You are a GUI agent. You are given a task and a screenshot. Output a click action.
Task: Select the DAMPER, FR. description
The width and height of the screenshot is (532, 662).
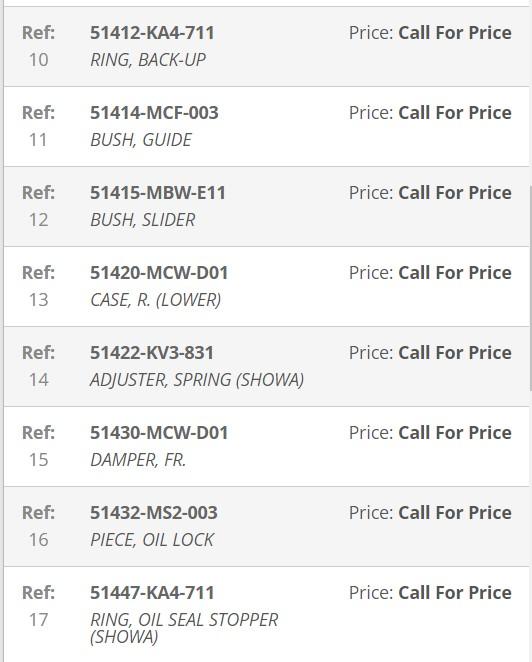point(138,460)
